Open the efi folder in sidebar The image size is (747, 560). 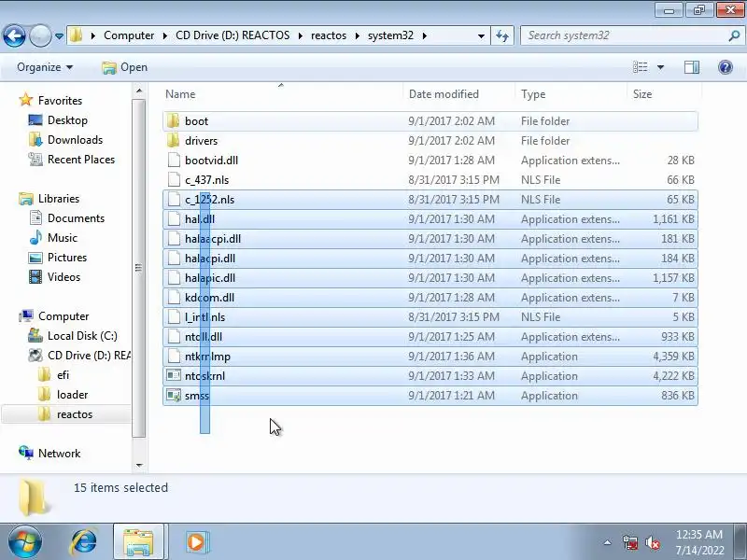(63, 375)
